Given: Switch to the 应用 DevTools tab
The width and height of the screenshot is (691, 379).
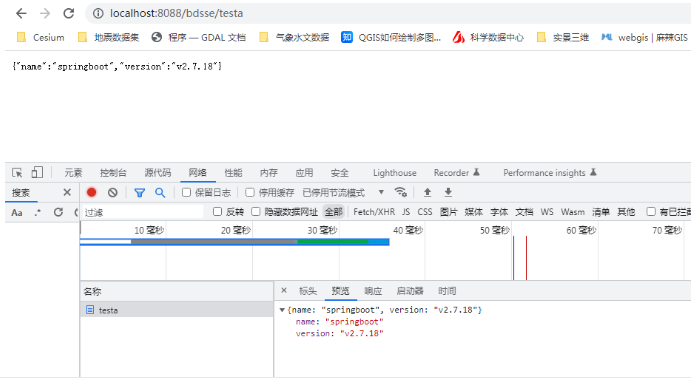Looking at the screenshot, I should pos(304,173).
